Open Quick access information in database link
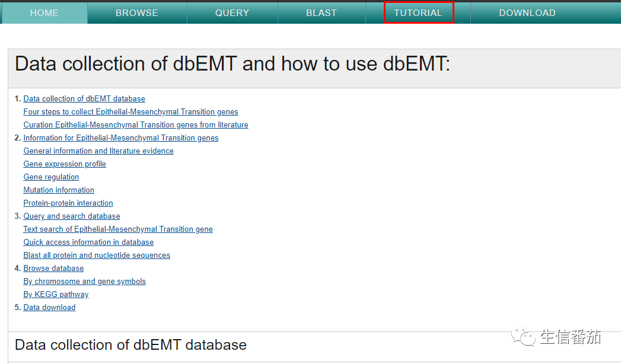621x364 pixels. pyautogui.click(x=88, y=242)
